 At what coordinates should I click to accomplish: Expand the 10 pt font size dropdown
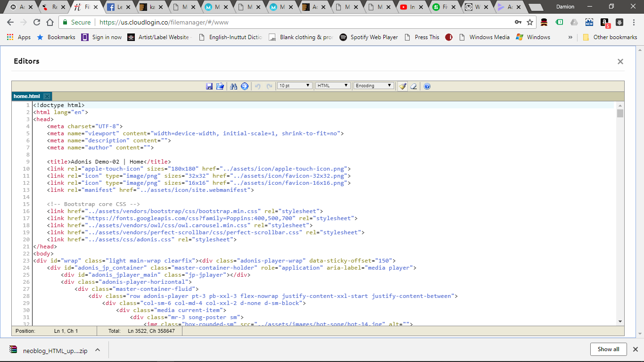295,86
